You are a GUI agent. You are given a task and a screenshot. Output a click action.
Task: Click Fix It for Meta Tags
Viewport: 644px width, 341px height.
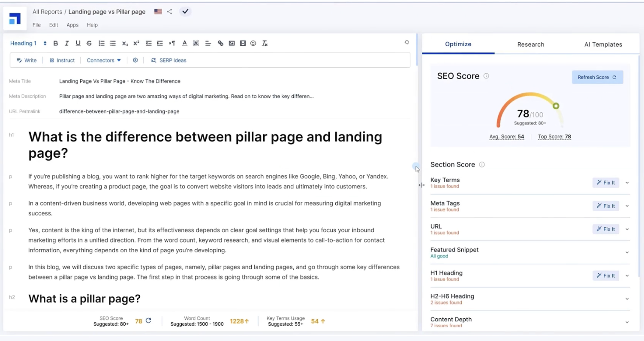point(605,206)
